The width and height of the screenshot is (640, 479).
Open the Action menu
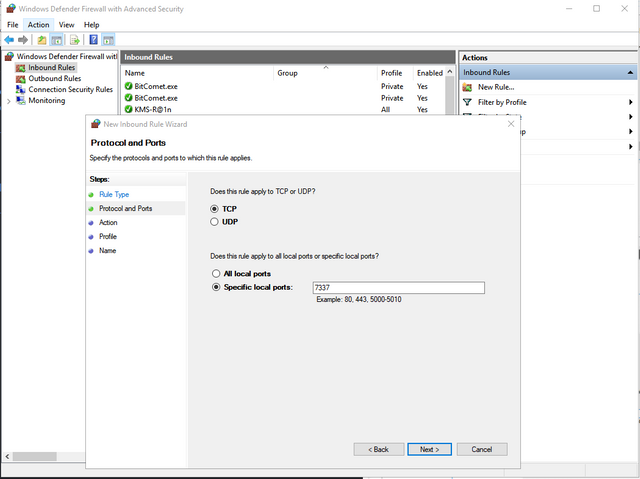click(x=38, y=25)
